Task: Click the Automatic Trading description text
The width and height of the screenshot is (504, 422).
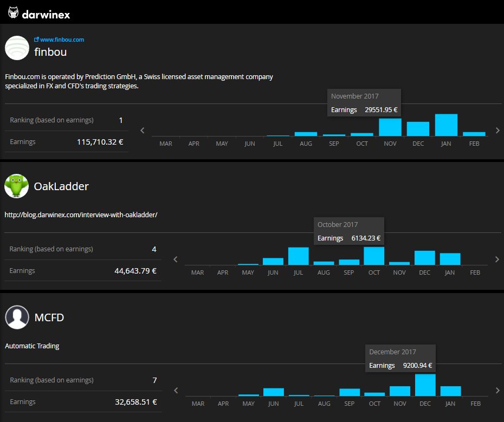Action: tap(32, 346)
